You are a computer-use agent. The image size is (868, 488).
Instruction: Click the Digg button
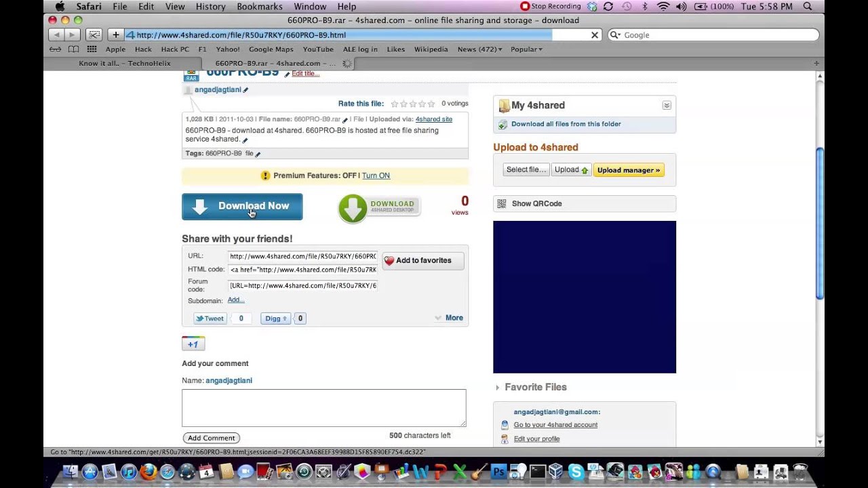(x=275, y=319)
